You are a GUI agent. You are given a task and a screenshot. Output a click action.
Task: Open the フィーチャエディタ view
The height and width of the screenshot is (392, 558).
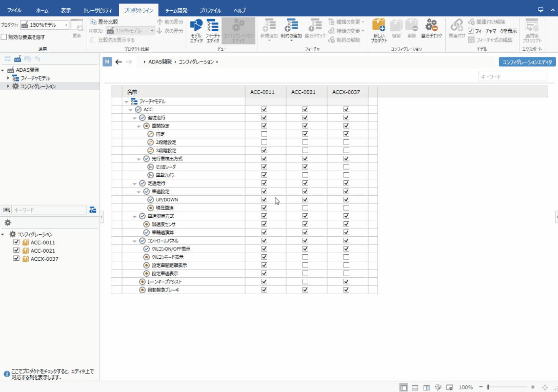click(213, 30)
